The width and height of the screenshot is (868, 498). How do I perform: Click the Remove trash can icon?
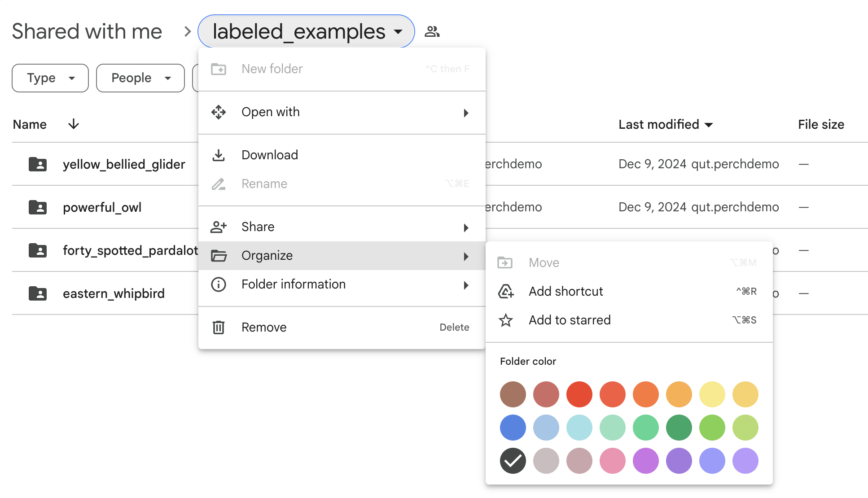click(219, 328)
